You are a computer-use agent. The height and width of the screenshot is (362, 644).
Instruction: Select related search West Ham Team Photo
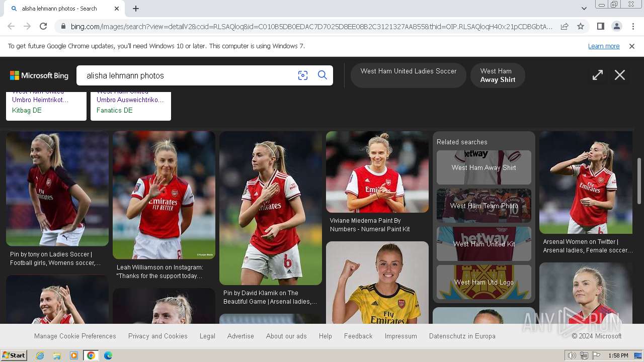pyautogui.click(x=484, y=206)
